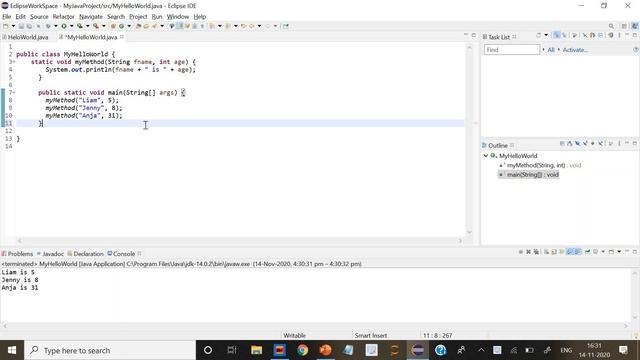The height and width of the screenshot is (360, 640).
Task: Select the Java perspective button
Action: [x=635, y=26]
